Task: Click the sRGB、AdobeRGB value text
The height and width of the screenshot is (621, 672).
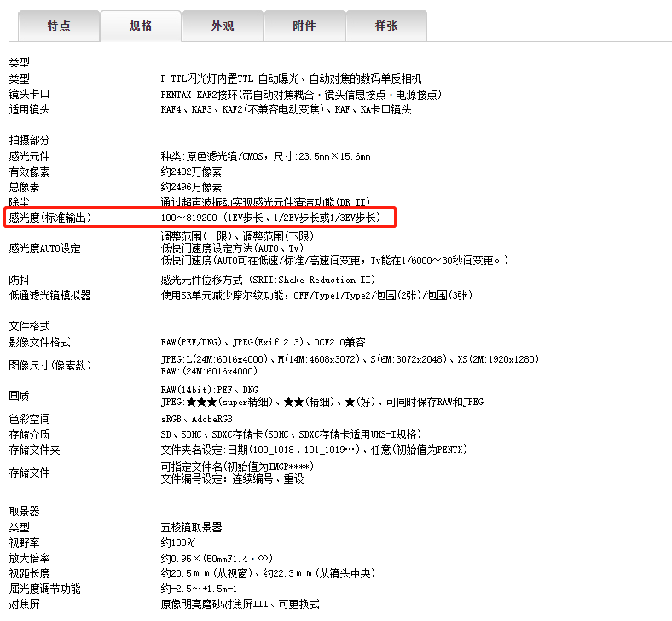Action: [196, 419]
